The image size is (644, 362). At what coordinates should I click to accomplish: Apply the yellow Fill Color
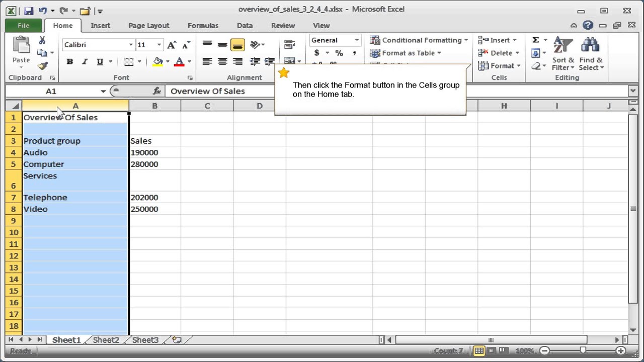[x=158, y=62]
